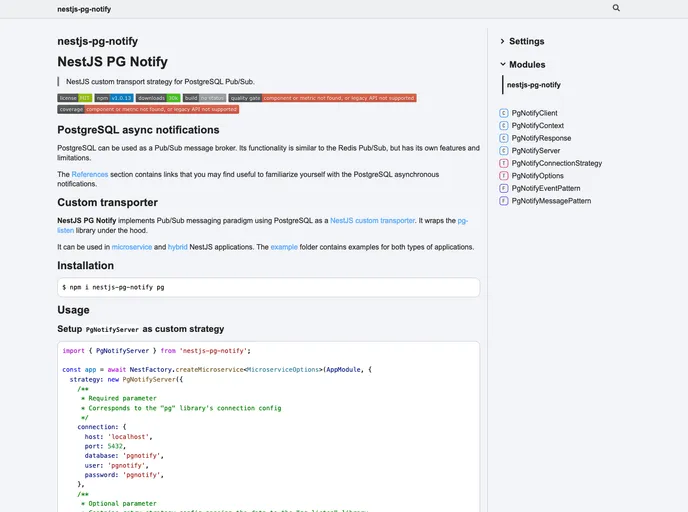Screen dimensions: 688x512
Task: Open the Modules heading in the sidebar
Action: 527,64
